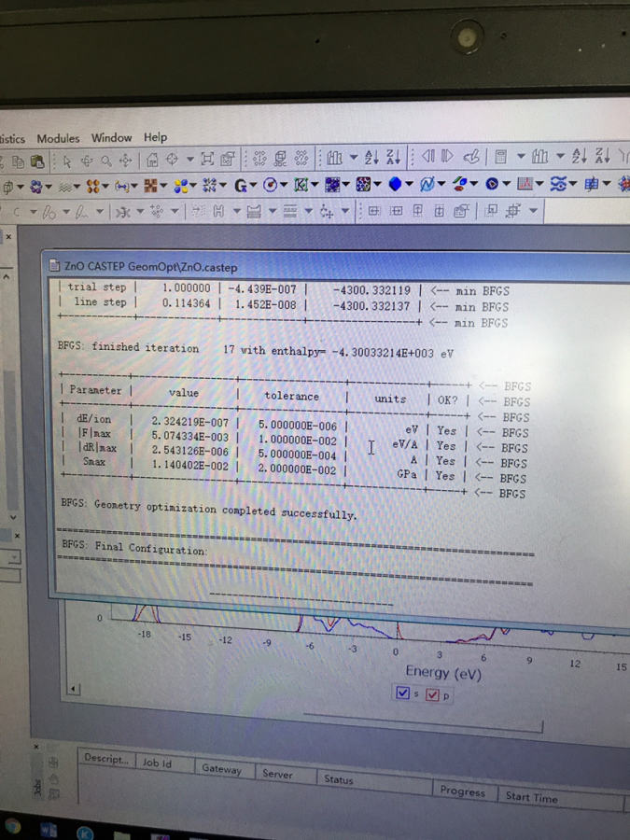Open the Window menu
Viewport: 630px width, 840px height.
(111, 138)
